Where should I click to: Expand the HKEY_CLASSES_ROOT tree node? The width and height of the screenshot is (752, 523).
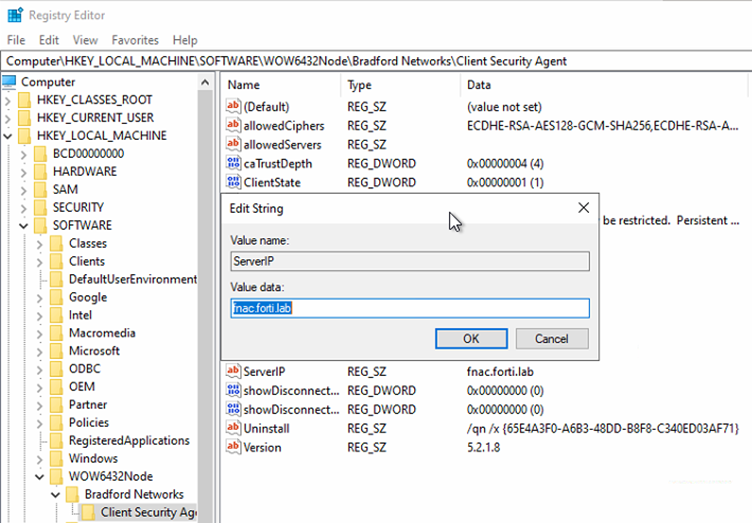click(9, 100)
